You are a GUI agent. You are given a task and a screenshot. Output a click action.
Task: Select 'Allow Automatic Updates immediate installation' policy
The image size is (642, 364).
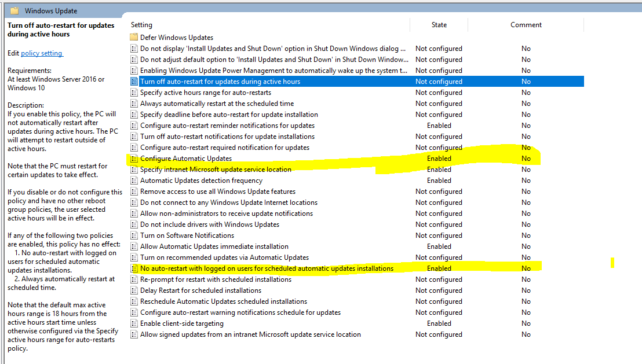click(214, 247)
